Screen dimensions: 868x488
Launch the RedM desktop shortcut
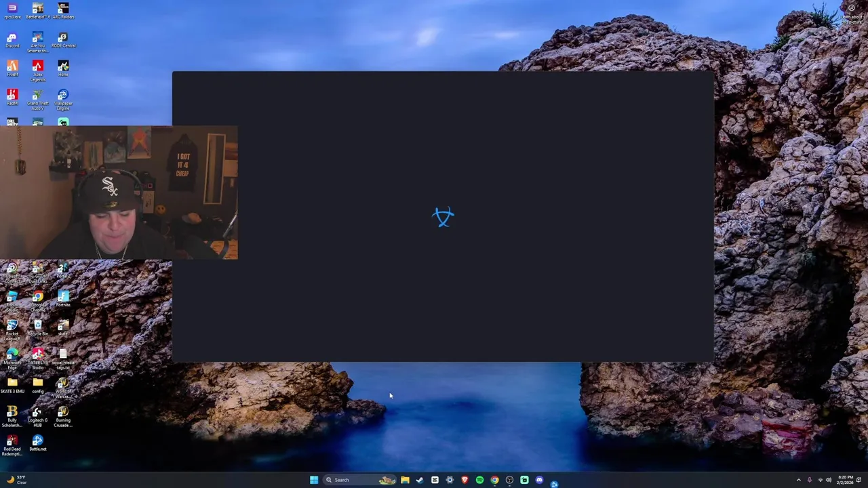[12, 98]
